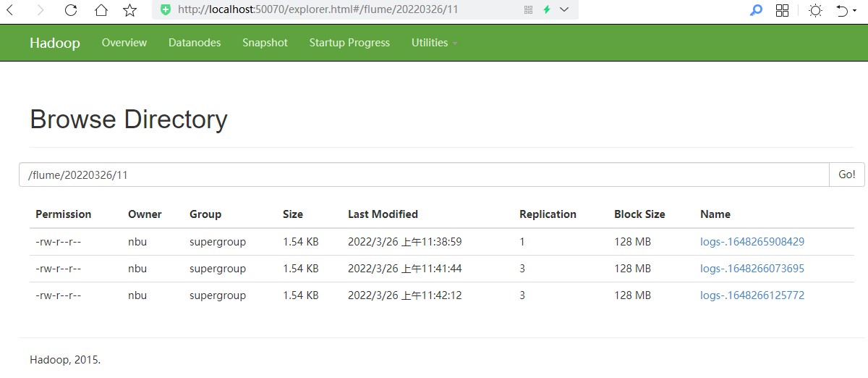868x378 pixels.
Task: Click replication value 1 in first row
Action: [522, 242]
